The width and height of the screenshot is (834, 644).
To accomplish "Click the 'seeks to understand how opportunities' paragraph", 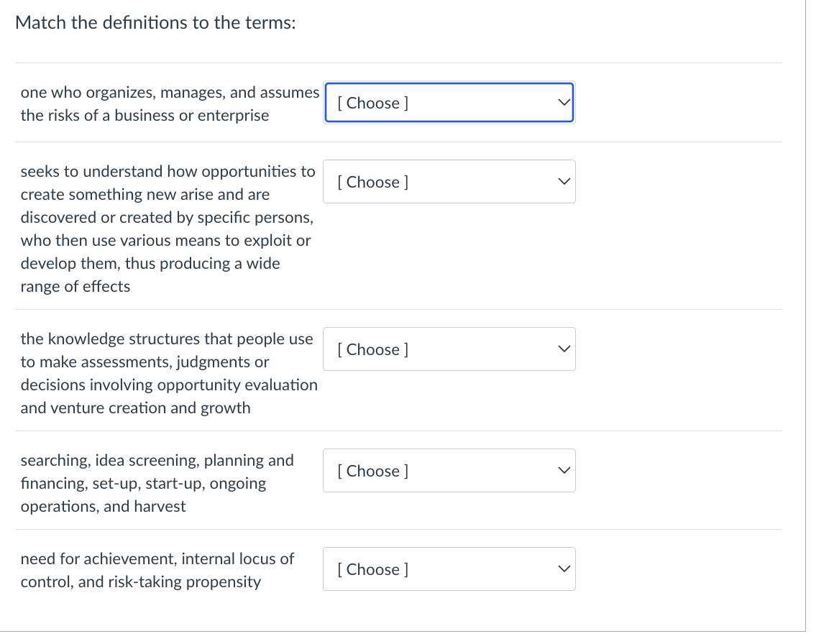I will tap(168, 229).
